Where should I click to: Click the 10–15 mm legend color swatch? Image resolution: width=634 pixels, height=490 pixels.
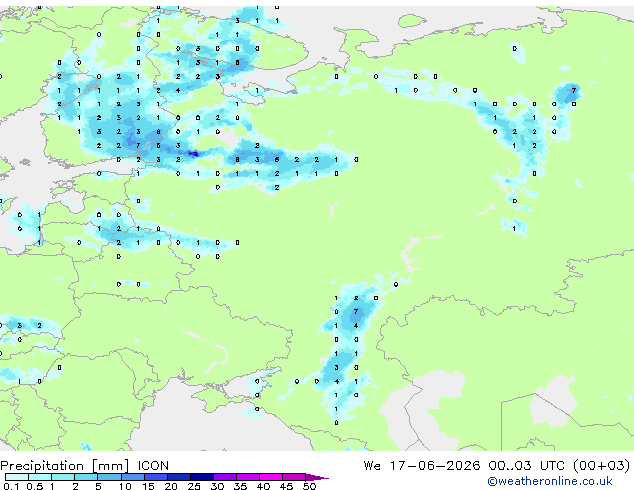pyautogui.click(x=132, y=477)
